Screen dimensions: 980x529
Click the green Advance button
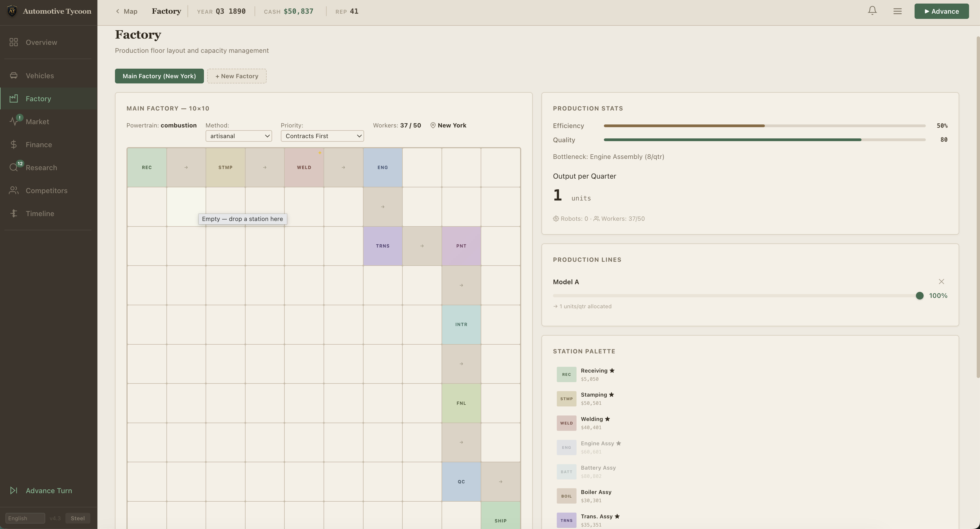pyautogui.click(x=942, y=11)
